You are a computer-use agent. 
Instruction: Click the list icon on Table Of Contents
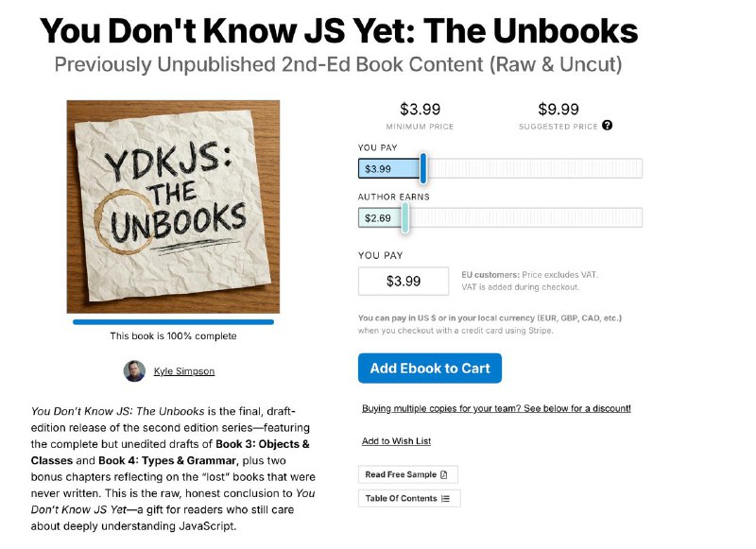point(445,499)
